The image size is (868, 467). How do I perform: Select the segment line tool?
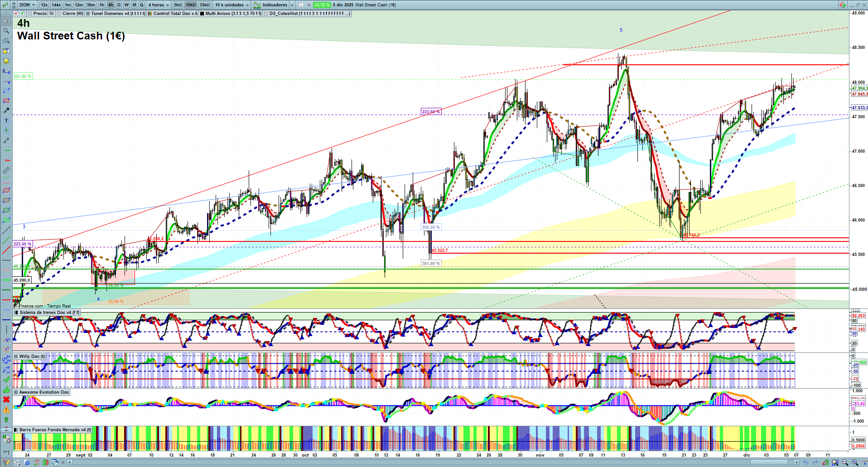click(6, 140)
